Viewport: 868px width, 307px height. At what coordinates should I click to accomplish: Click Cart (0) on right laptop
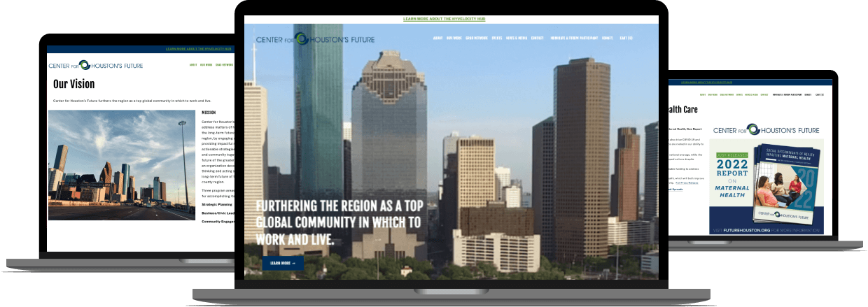[x=819, y=94]
